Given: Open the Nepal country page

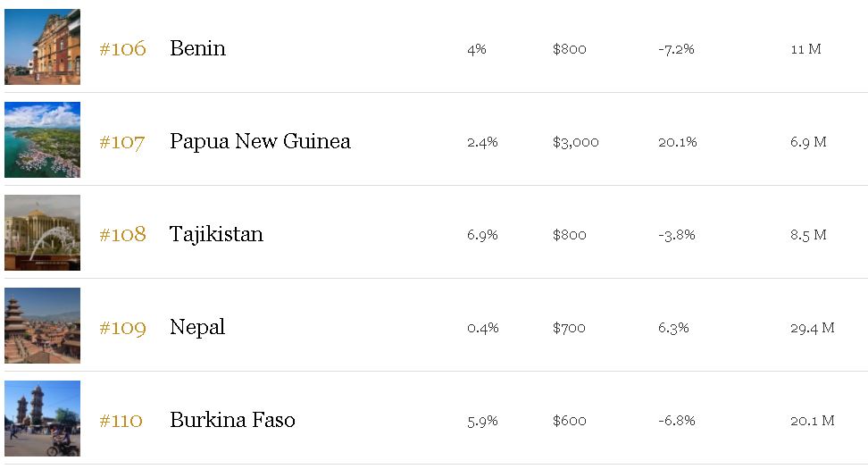Looking at the screenshot, I should tap(197, 327).
